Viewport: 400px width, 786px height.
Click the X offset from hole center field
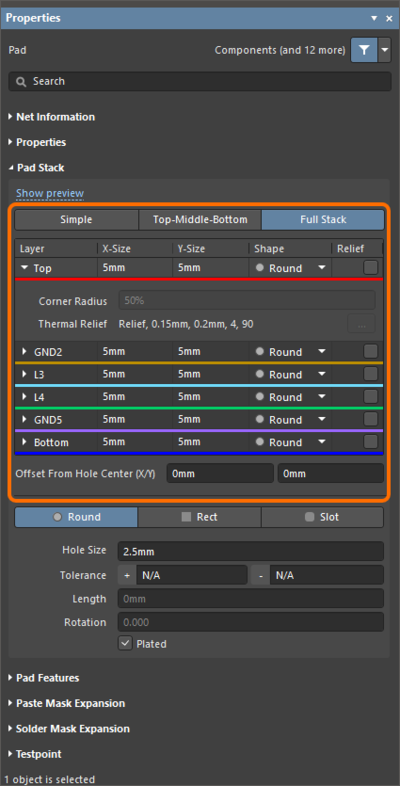(x=220, y=474)
